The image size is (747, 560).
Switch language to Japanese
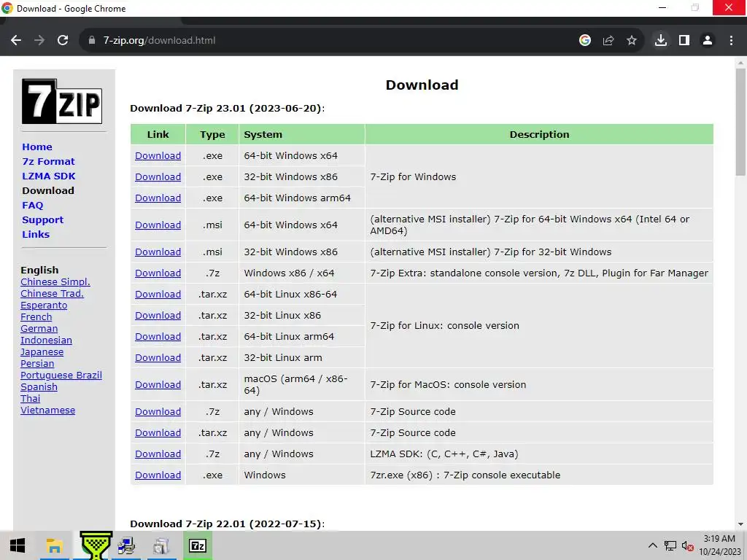[x=42, y=352]
